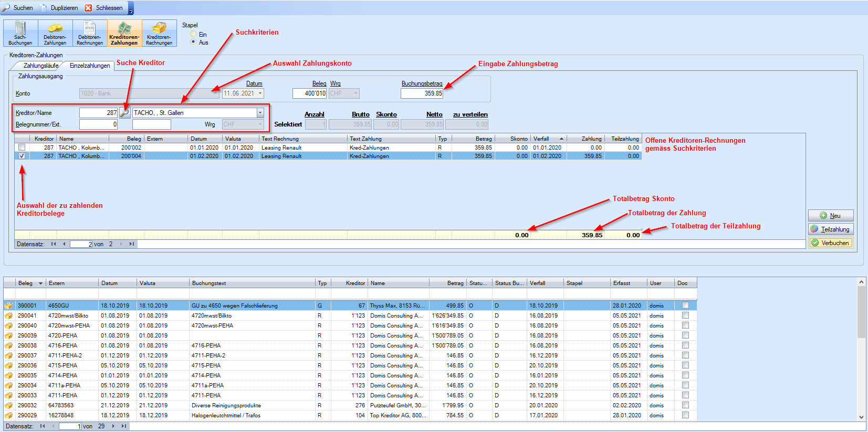This screenshot has height=432, width=868.
Task: Check the box for Beleg 200'002 row
Action: click(x=22, y=147)
